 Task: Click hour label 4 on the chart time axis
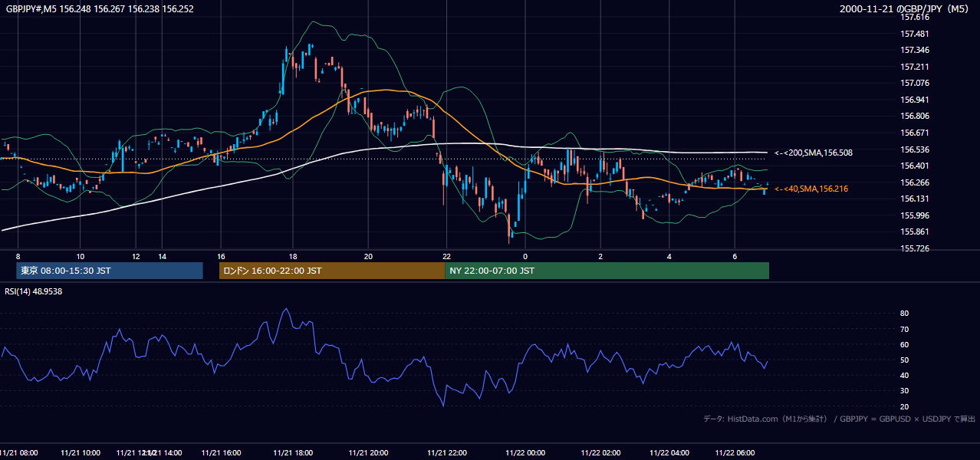(x=669, y=256)
